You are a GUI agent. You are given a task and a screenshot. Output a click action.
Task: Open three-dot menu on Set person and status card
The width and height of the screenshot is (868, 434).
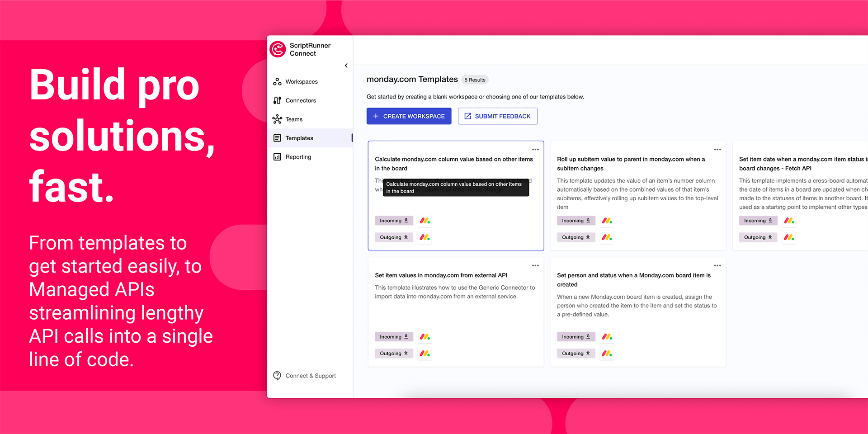(717, 266)
